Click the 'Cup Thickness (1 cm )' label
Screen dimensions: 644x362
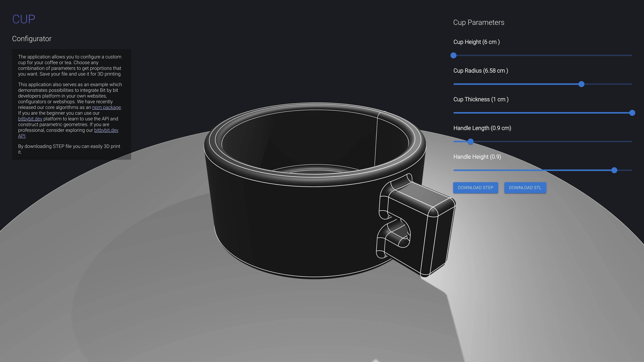[x=481, y=100]
